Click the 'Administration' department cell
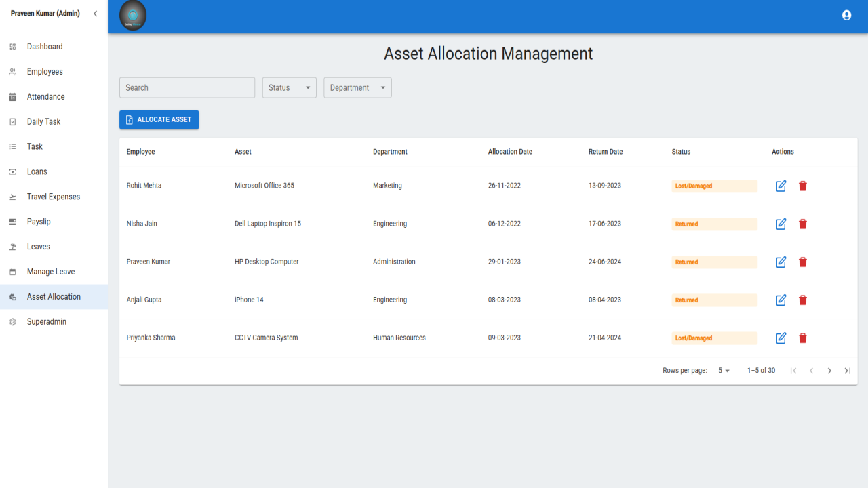This screenshot has width=868, height=488. 394,262
